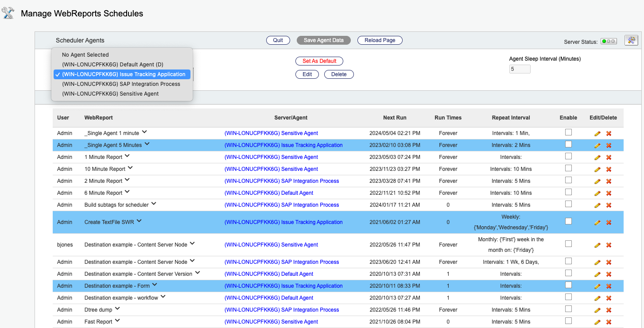Choose Sensitive Agent in the dropdown list

pyautogui.click(x=110, y=94)
